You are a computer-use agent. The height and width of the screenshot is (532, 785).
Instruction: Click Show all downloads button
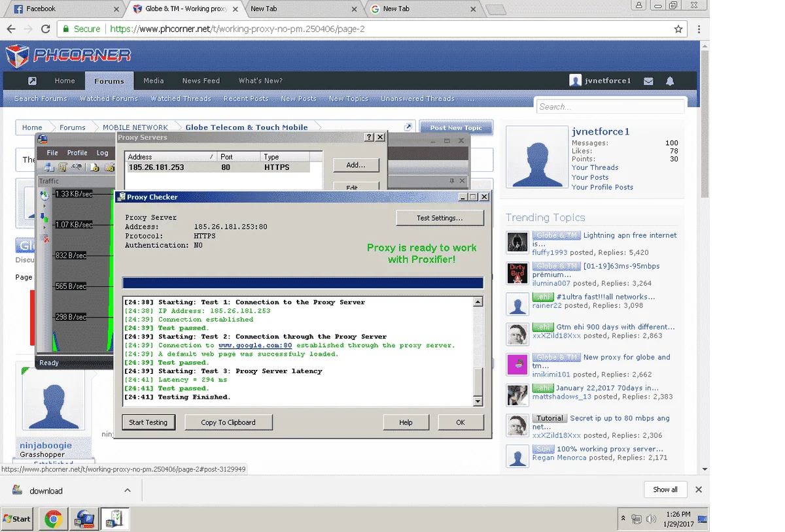coord(665,490)
